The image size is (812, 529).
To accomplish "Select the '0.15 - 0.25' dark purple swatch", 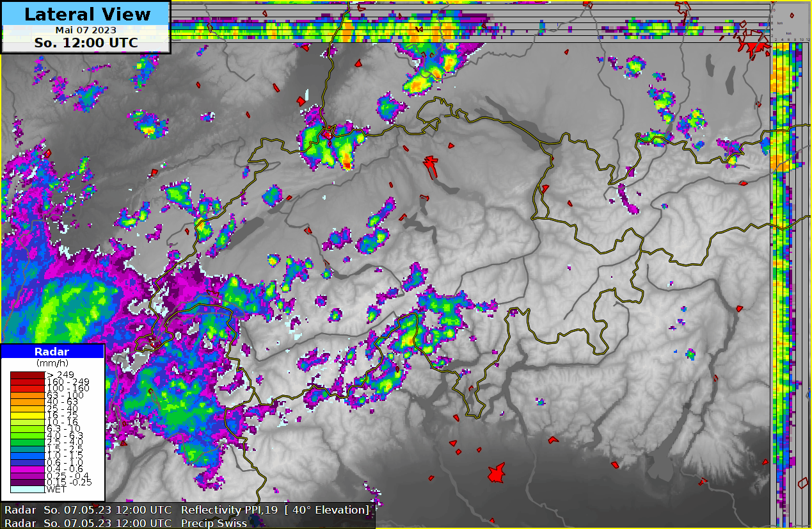I will 28,482.
